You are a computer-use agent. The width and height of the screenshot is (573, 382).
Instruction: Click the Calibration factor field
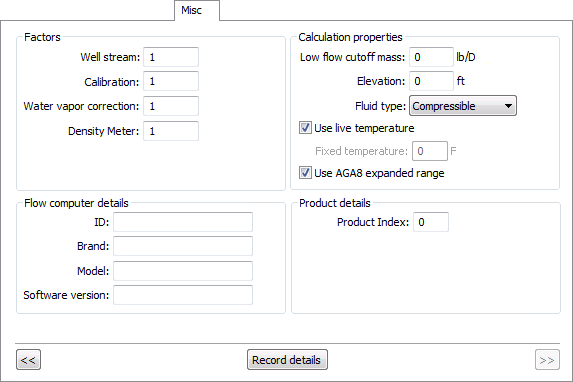(x=171, y=81)
